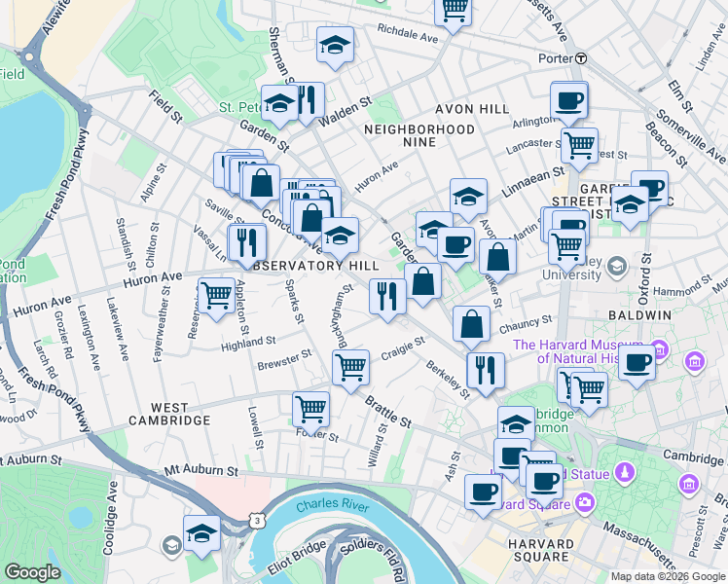Viewport: 728px width, 584px height.
Task: Open the grocery cart marker on Foster St
Action: 311,412
